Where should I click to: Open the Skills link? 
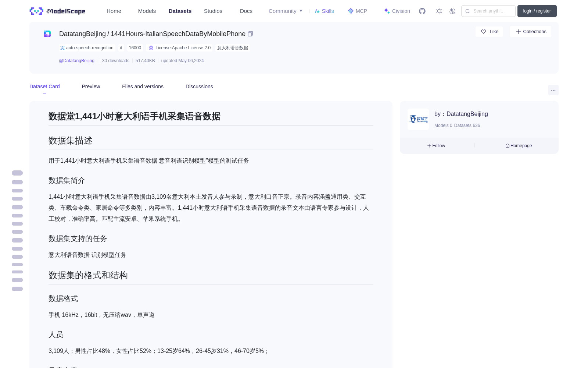325,11
